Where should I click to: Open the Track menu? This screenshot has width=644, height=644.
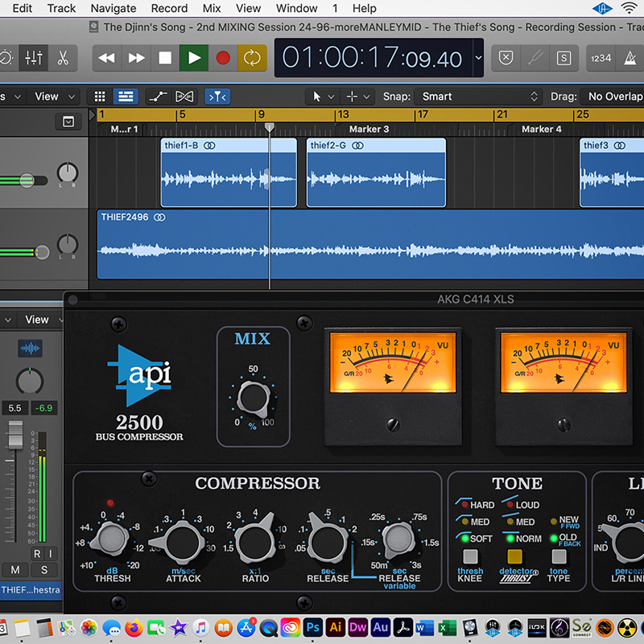(x=62, y=8)
